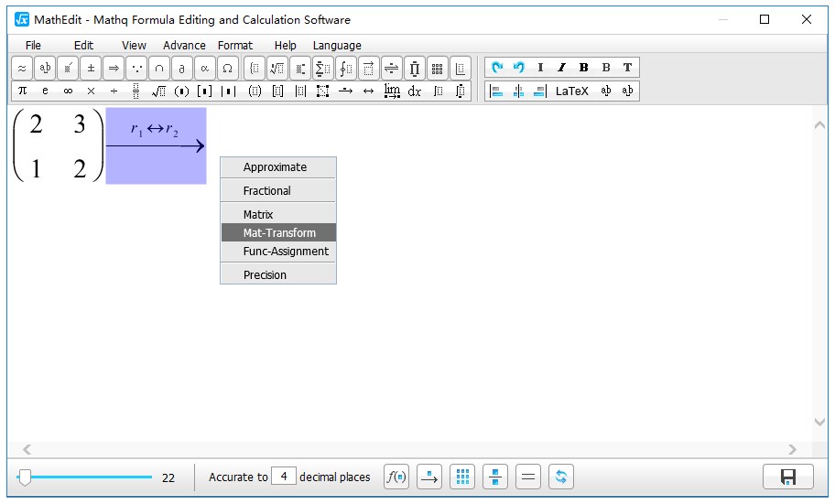Open the matrix grid templates palette
835x504 pixels.
click(438, 68)
